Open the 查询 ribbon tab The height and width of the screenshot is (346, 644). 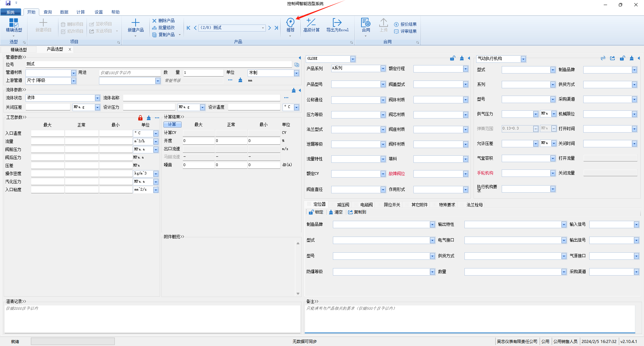tap(48, 12)
